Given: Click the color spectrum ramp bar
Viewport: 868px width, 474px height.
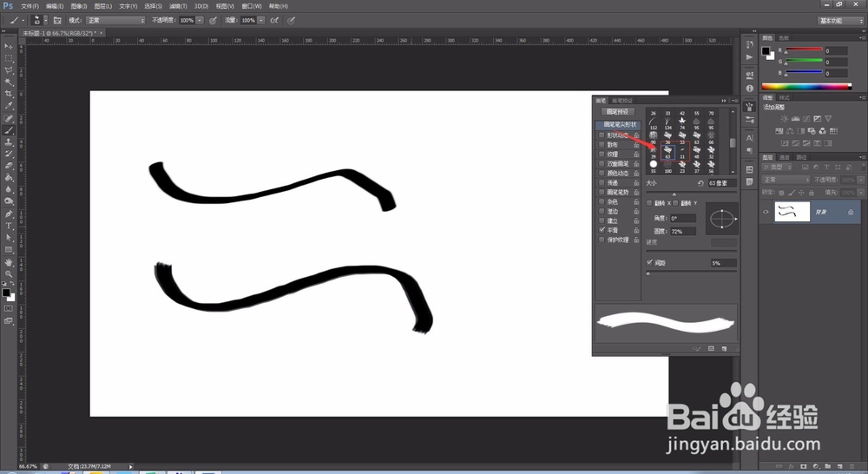Looking at the screenshot, I should point(806,87).
